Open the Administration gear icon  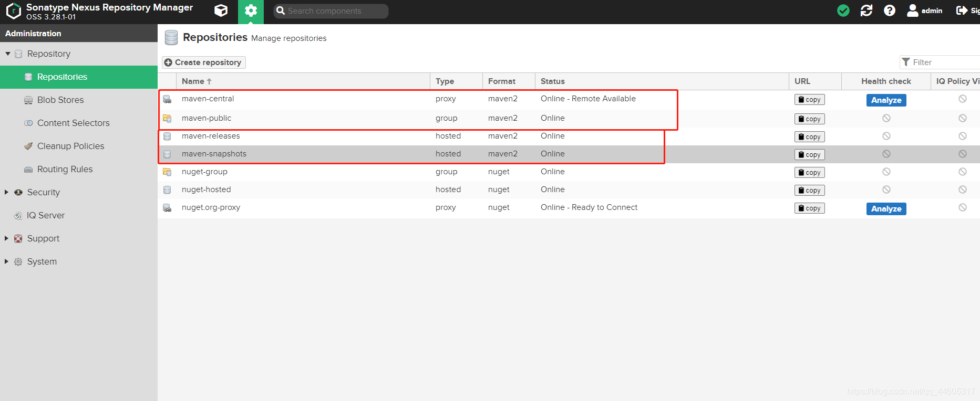coord(251,10)
